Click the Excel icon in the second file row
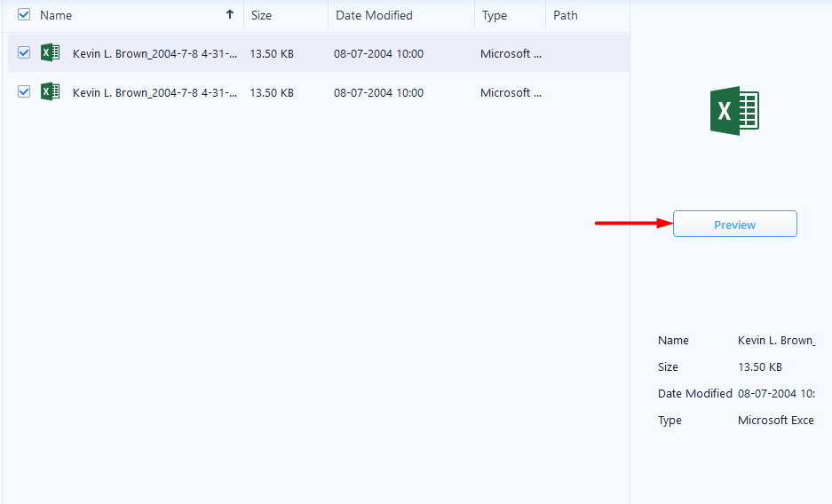This screenshot has width=832, height=504. pos(51,92)
